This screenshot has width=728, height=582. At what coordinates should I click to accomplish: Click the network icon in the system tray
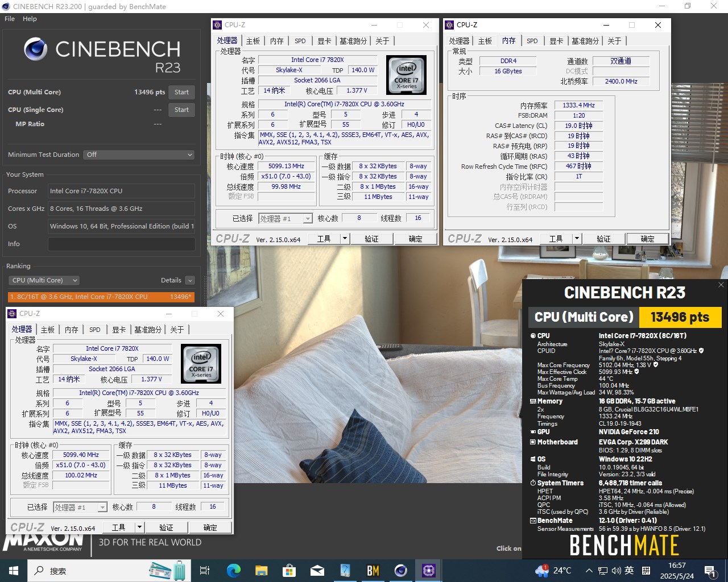(x=603, y=571)
